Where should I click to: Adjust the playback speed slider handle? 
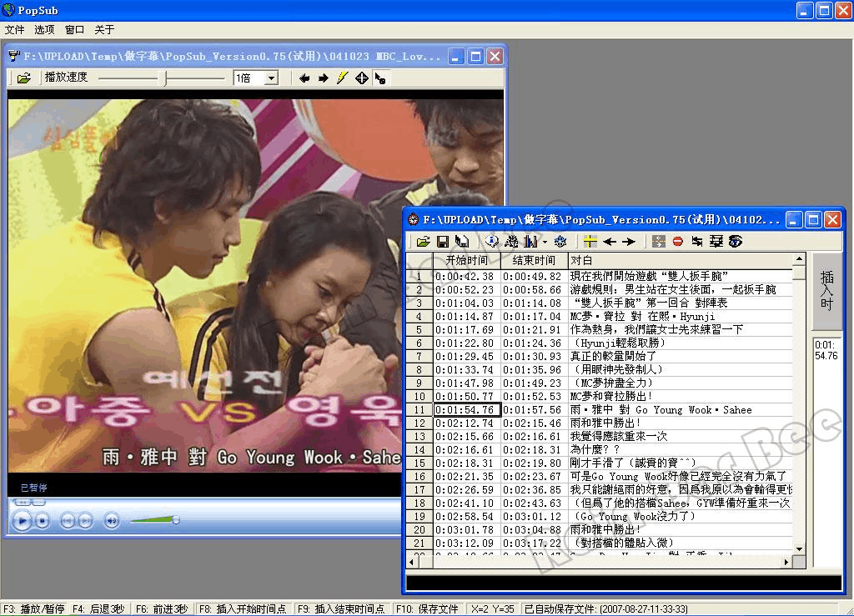tap(166, 78)
